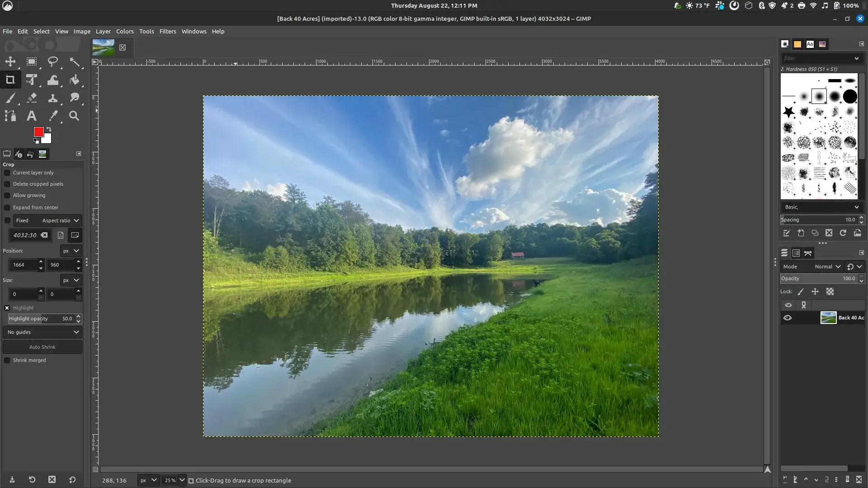This screenshot has height=488, width=868.
Task: Open the File menu
Action: click(7, 31)
